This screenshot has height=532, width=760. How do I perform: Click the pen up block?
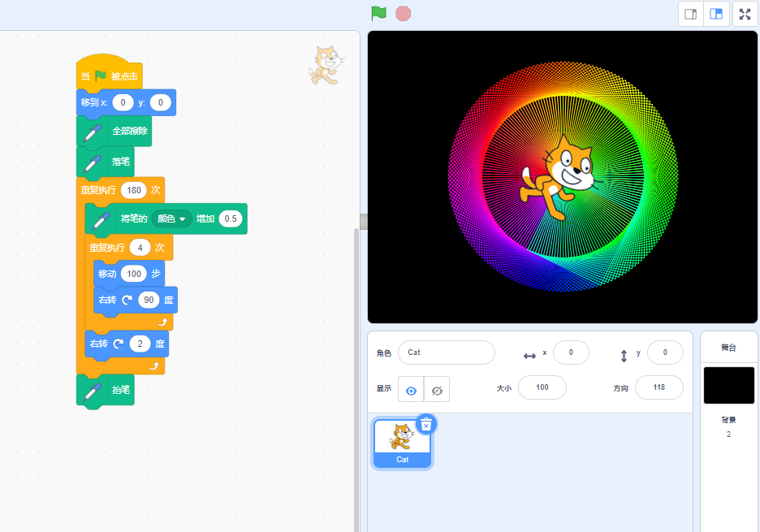[x=106, y=390]
